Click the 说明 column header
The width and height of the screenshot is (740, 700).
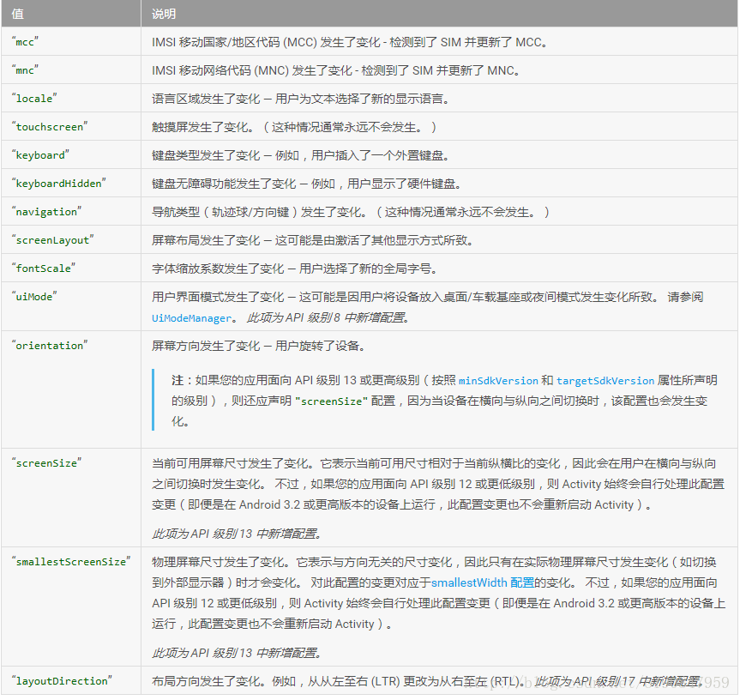(x=163, y=15)
